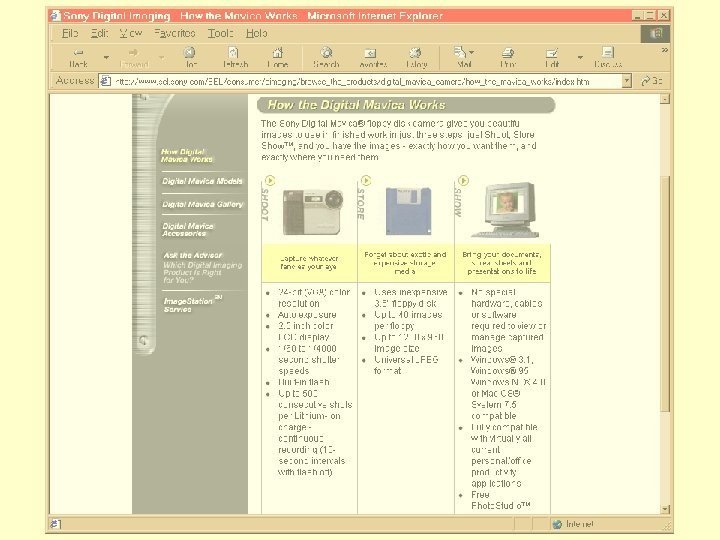
Task: Click the Forward toolbar button
Action: [x=134, y=57]
